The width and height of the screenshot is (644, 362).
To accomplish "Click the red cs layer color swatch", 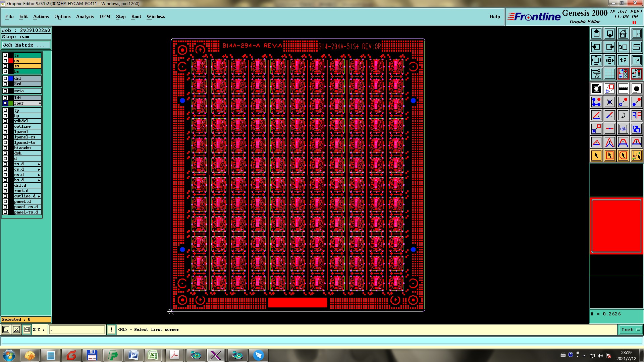I will (11, 61).
